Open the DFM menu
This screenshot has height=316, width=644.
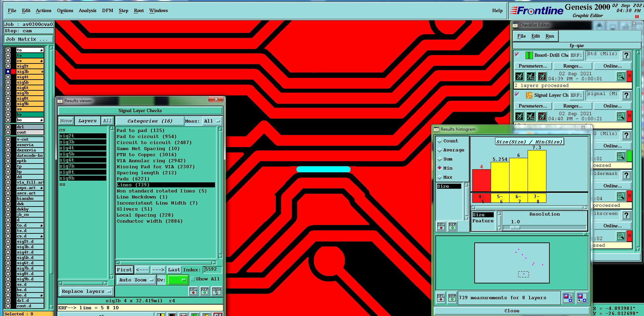[108, 11]
